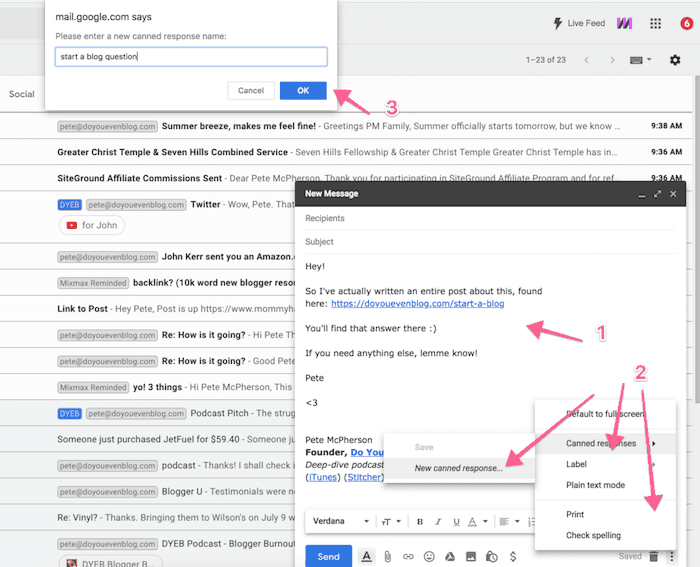Open 'John Kerr sent you an Amazon' email

pos(147,257)
